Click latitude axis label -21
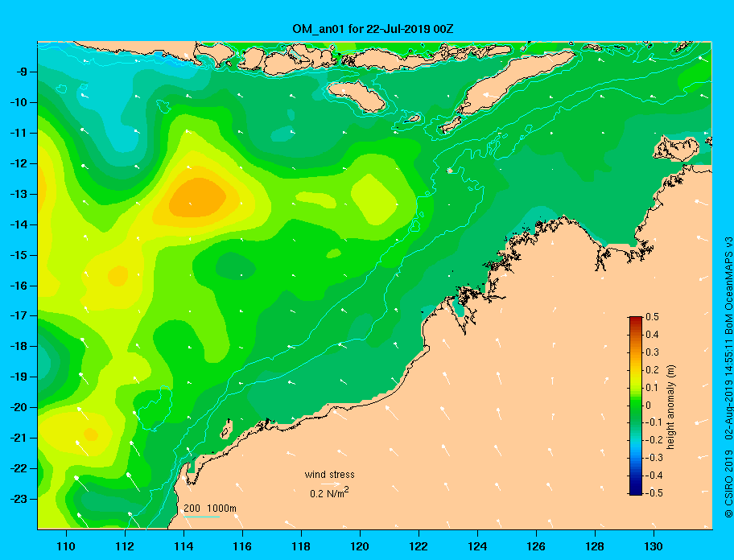Viewport: 734px width, 560px height. coord(19,438)
